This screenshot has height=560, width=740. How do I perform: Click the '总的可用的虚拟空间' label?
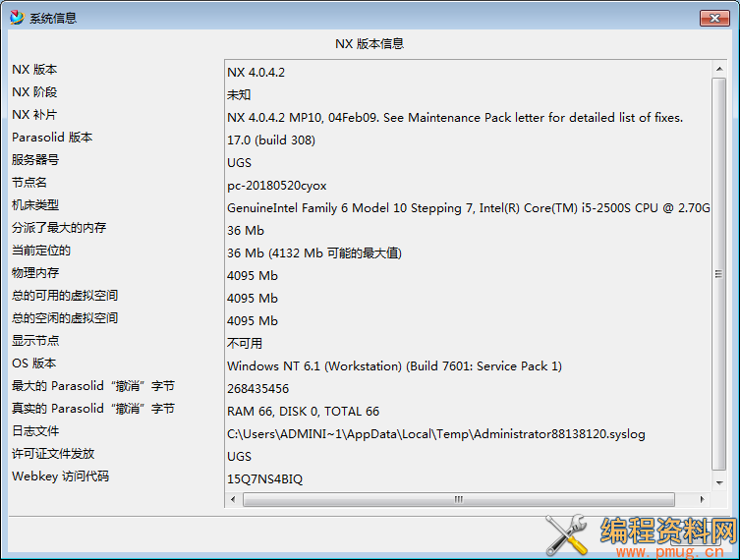tap(65, 296)
